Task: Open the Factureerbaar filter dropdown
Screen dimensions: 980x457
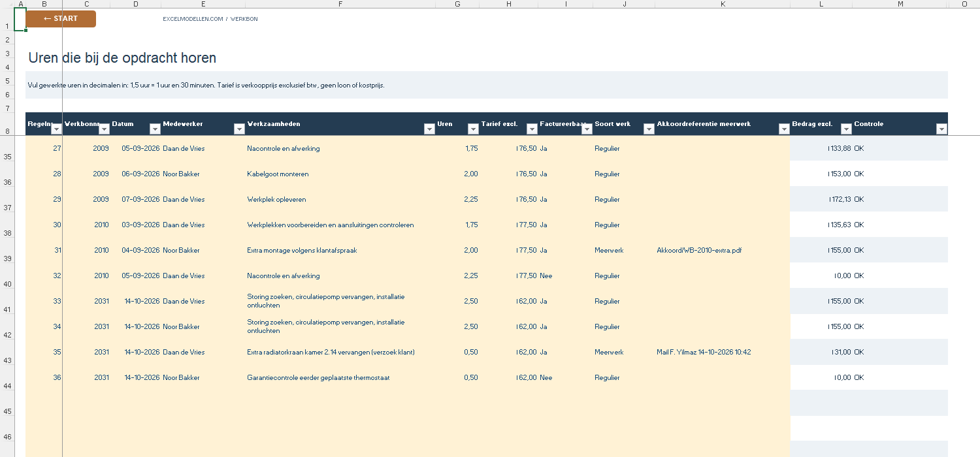Action: coord(587,129)
